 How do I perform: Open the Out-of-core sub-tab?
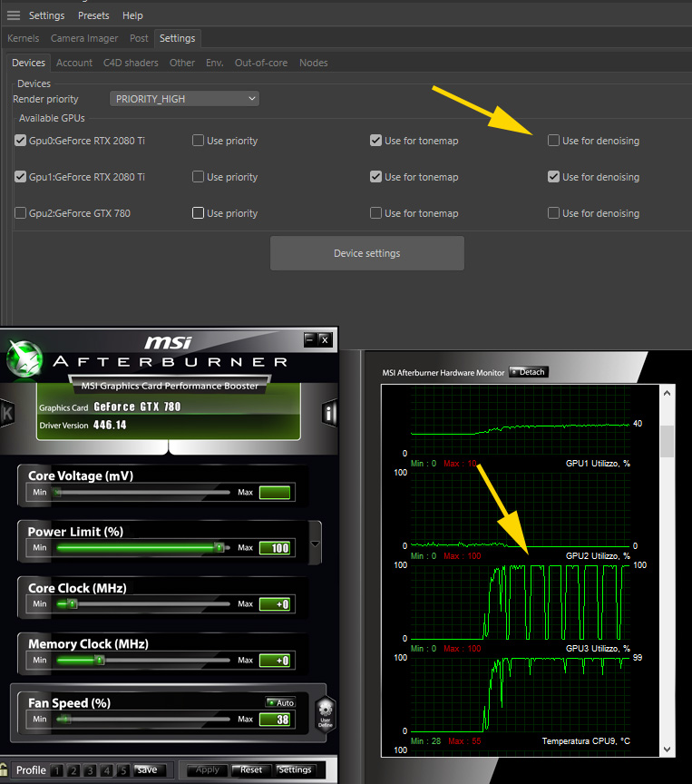click(261, 63)
